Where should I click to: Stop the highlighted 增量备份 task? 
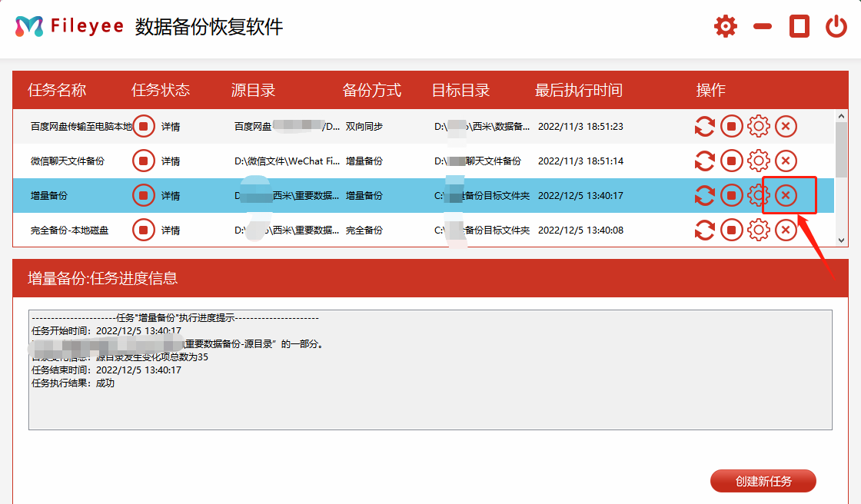pos(731,195)
